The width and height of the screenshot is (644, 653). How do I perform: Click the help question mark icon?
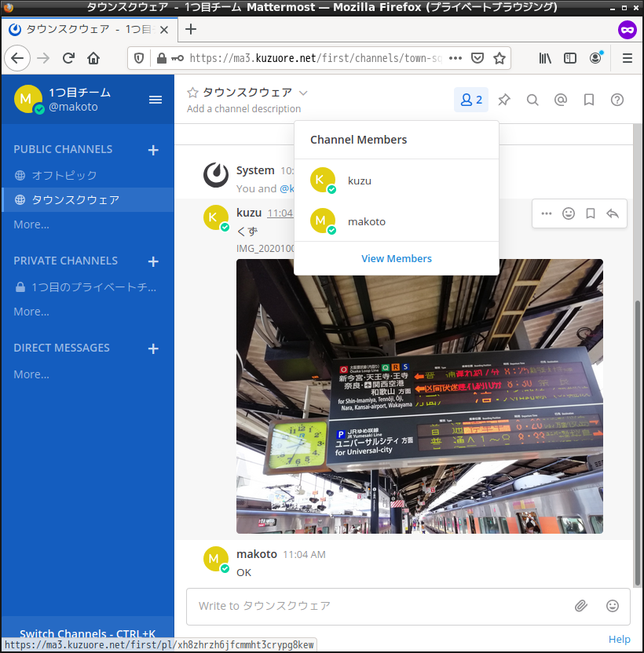617,100
